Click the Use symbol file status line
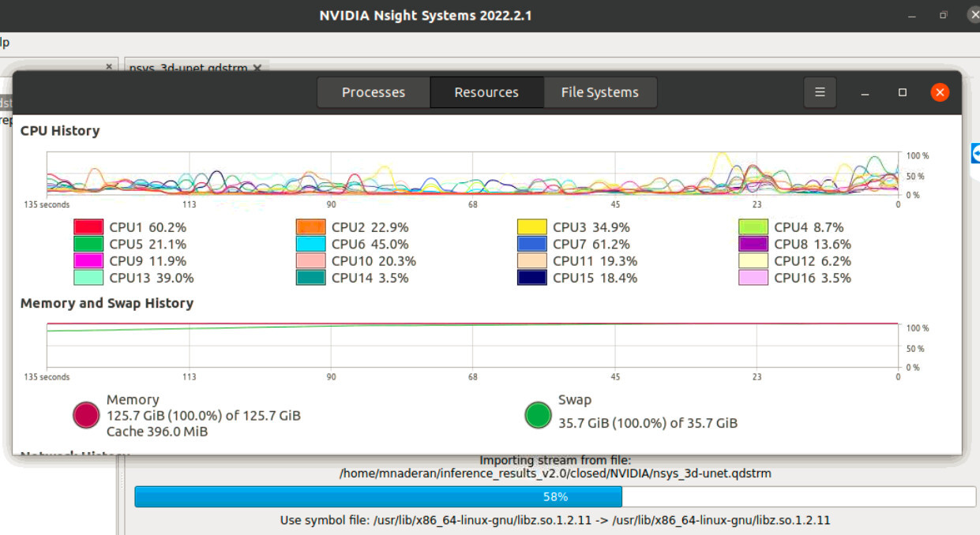The image size is (980, 535). pyautogui.click(x=555, y=520)
